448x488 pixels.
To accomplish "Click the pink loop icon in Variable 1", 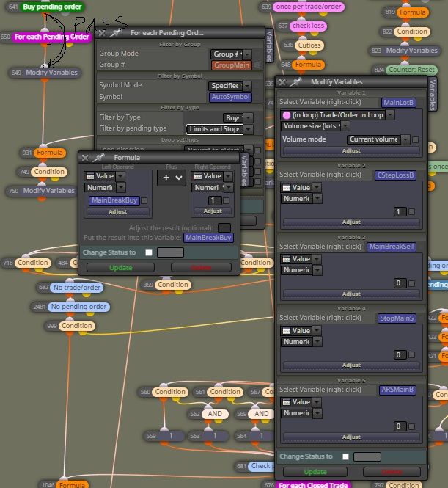I will tap(287, 115).
